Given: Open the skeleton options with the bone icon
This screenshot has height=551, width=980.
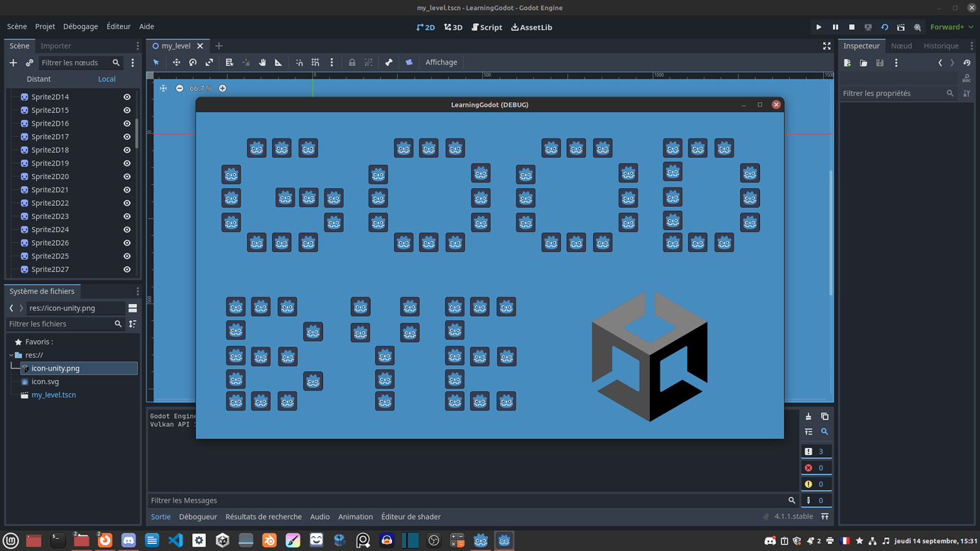Looking at the screenshot, I should (x=389, y=62).
